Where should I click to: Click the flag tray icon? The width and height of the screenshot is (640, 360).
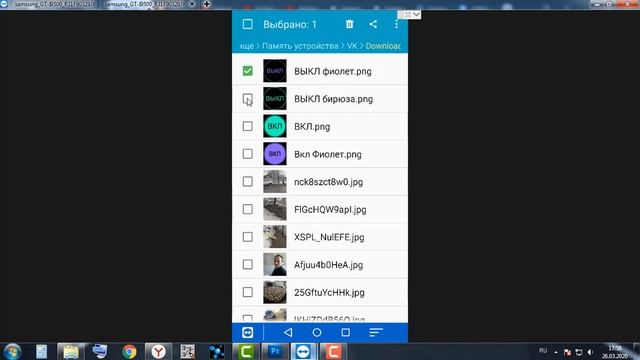tap(567, 352)
